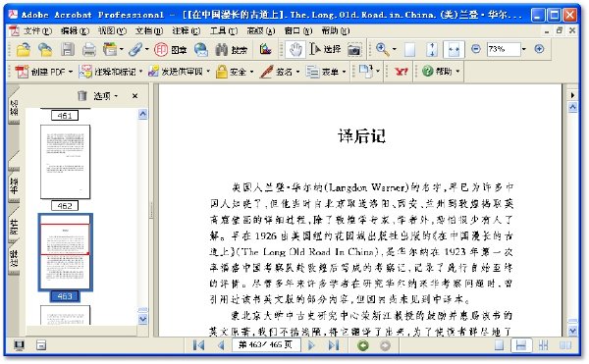
Task: Switch to the 注释 comments side tab
Action: [14, 259]
